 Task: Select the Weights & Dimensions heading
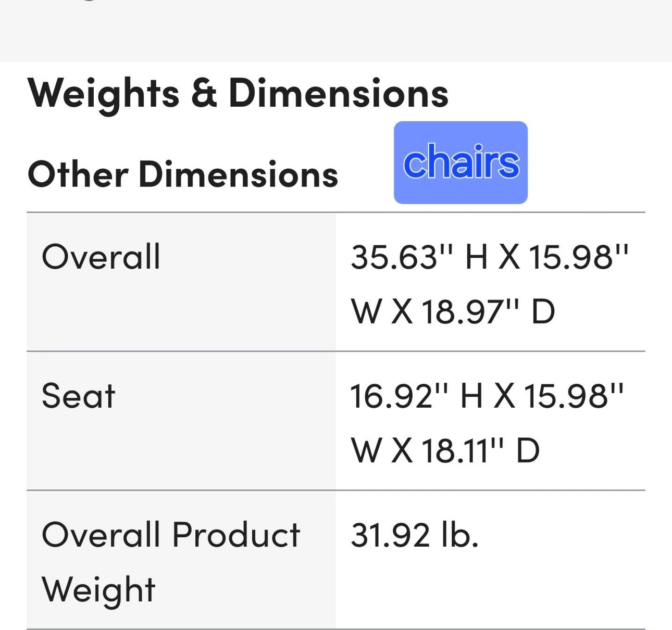click(x=238, y=94)
